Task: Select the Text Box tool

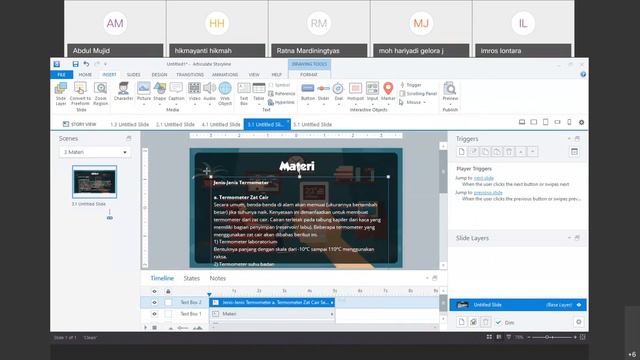Action: 244,93
